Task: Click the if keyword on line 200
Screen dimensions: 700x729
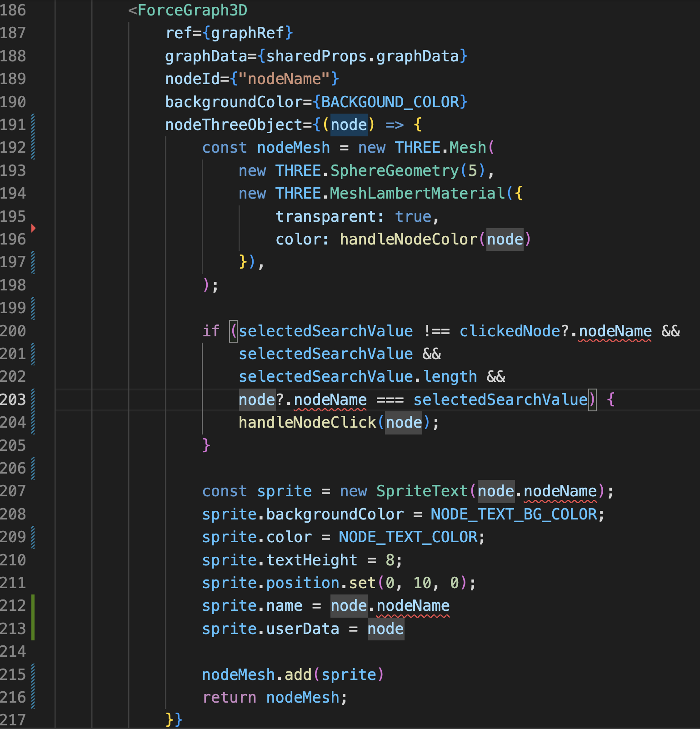Action: (x=211, y=331)
